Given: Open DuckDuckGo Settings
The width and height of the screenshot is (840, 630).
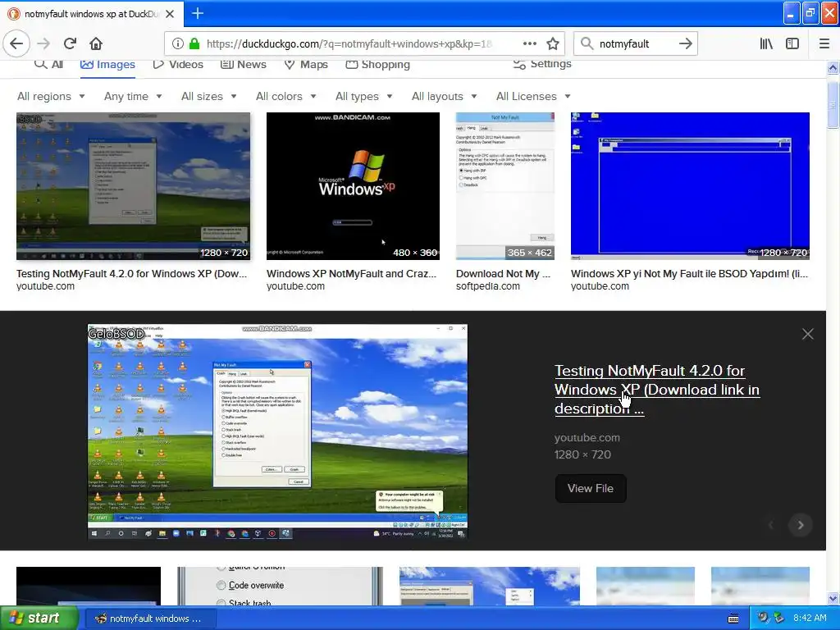Looking at the screenshot, I should pos(542,64).
